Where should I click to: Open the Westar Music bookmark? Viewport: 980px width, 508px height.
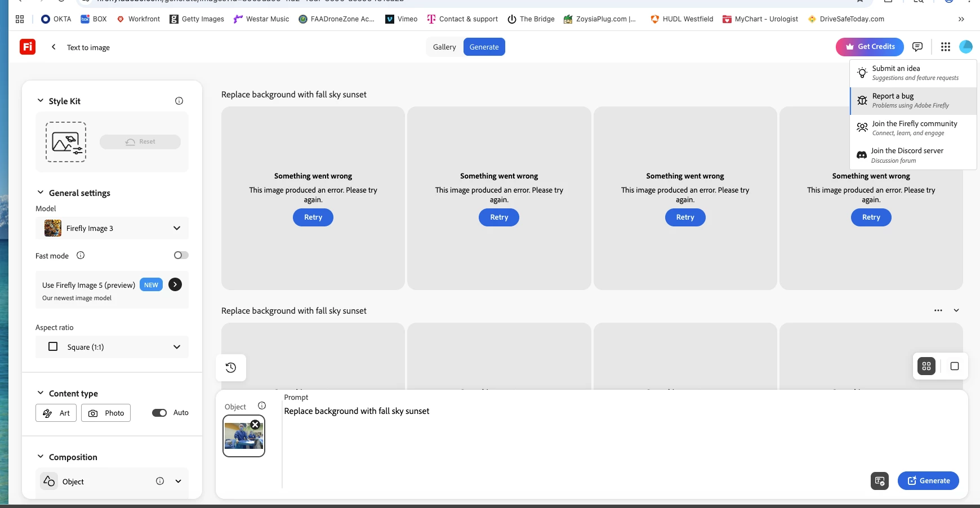[261, 19]
